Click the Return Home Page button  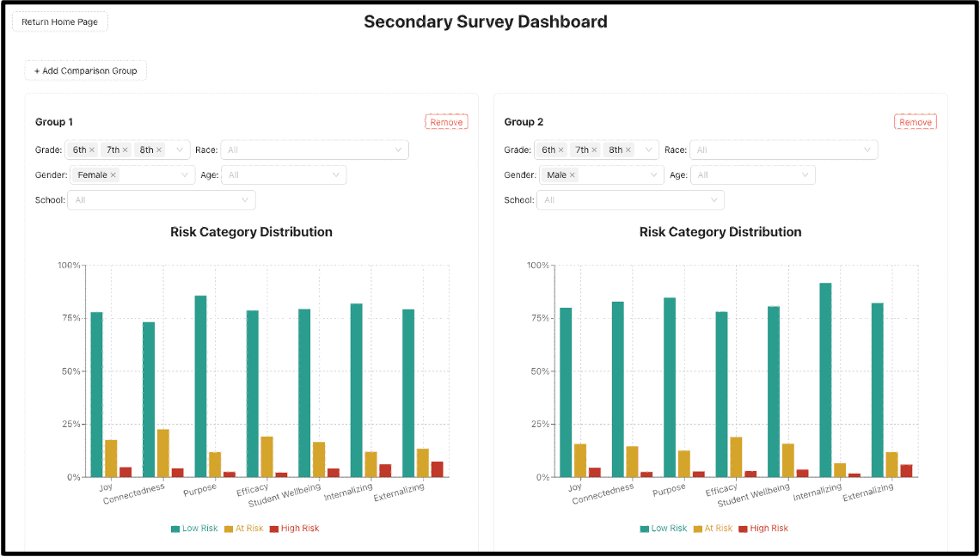[x=60, y=21]
